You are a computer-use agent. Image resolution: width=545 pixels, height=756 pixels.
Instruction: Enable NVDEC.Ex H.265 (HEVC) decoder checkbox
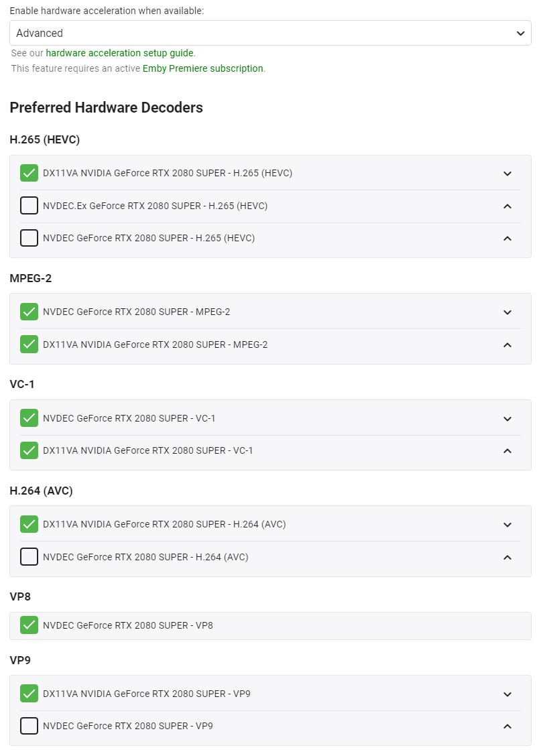coord(29,206)
